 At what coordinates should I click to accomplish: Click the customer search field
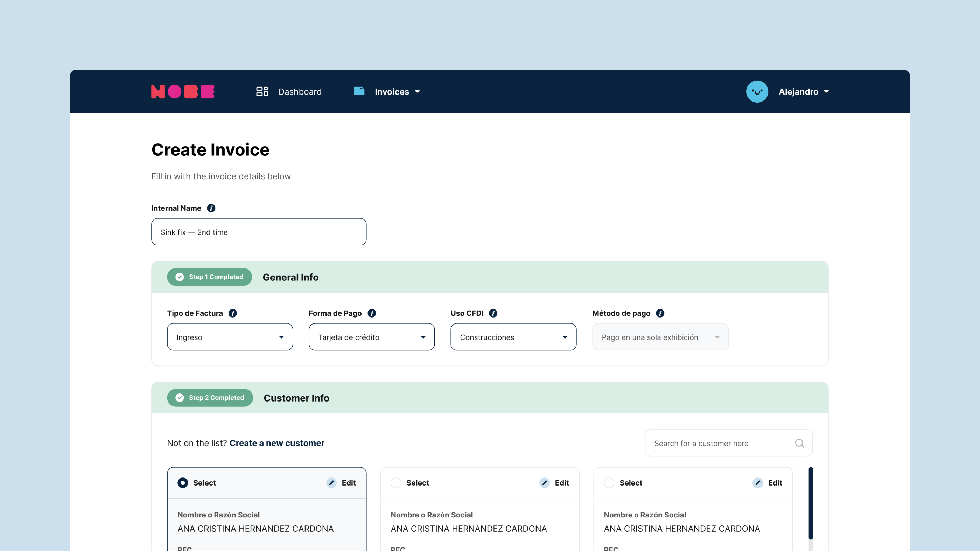pyautogui.click(x=729, y=443)
